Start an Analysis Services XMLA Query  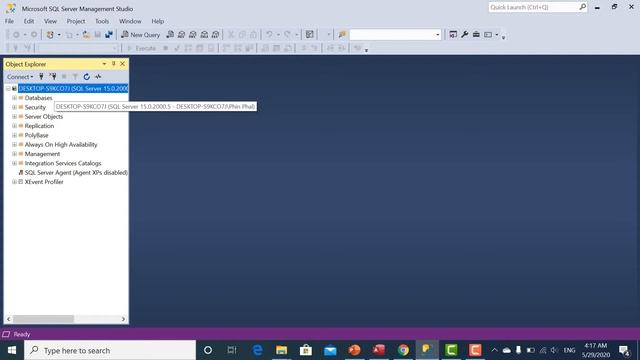pos(204,35)
